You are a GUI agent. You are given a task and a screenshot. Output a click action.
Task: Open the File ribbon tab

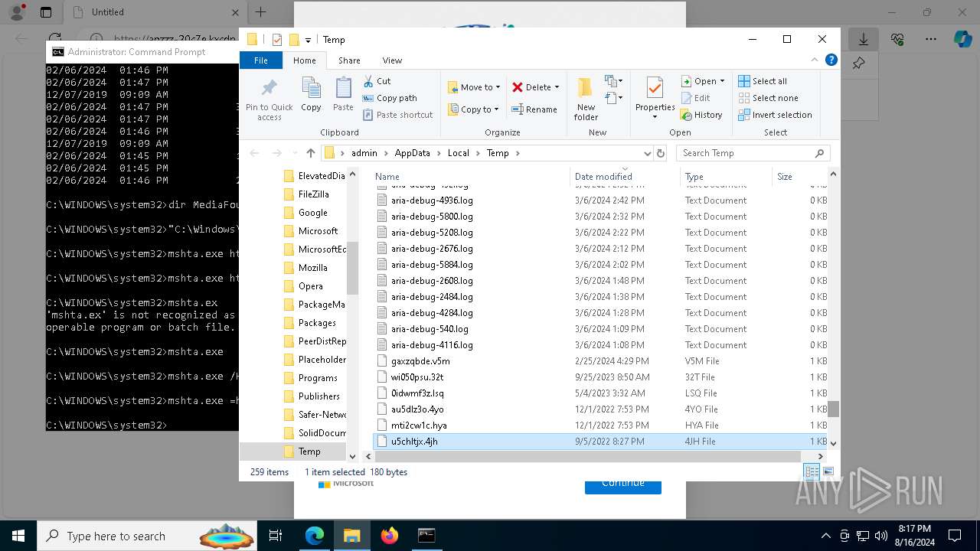click(261, 60)
